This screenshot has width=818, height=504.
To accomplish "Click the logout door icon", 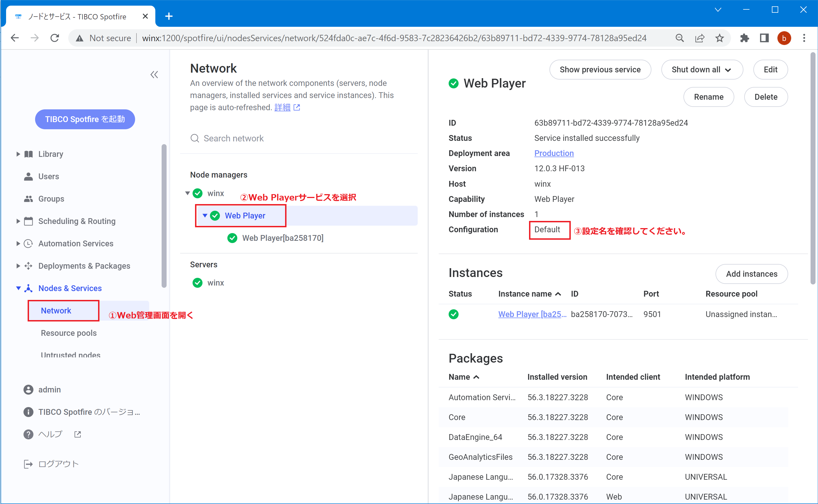I will tap(29, 464).
